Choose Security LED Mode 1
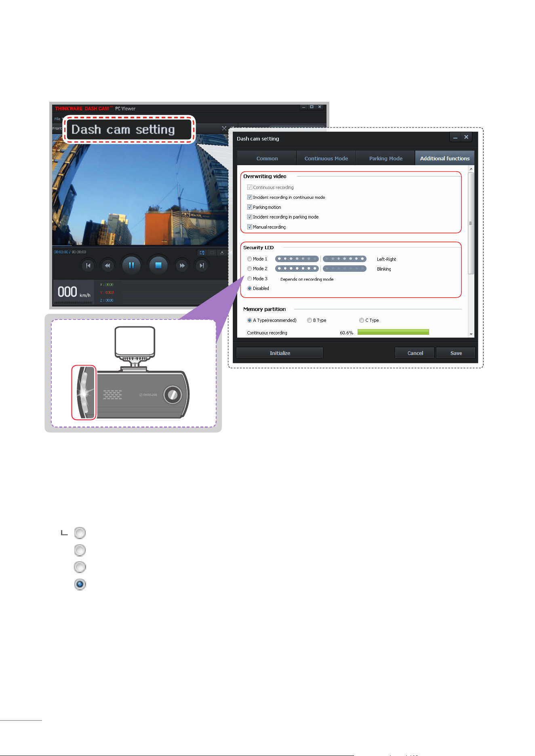Image resolution: width=535 pixels, height=756 pixels. 249,259
